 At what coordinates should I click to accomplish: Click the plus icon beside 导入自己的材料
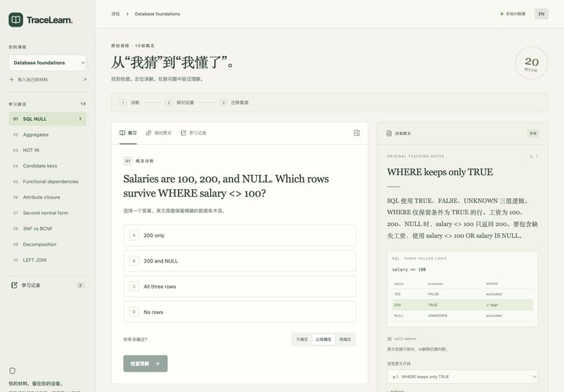[11, 80]
